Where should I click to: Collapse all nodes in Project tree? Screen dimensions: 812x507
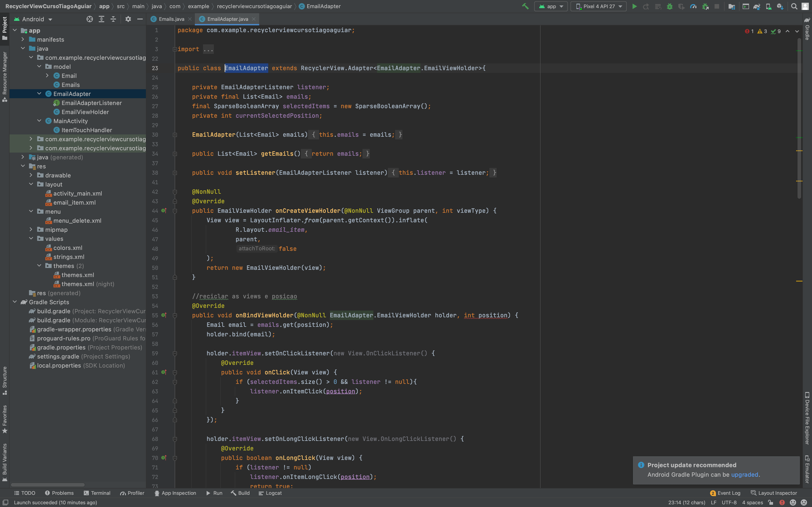pos(113,19)
